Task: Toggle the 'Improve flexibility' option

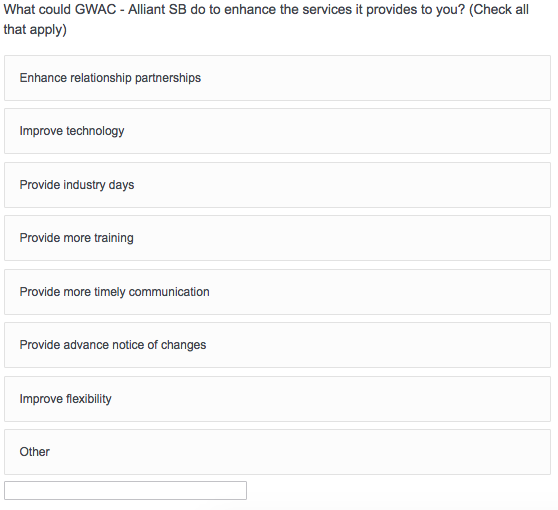Action: coord(277,399)
